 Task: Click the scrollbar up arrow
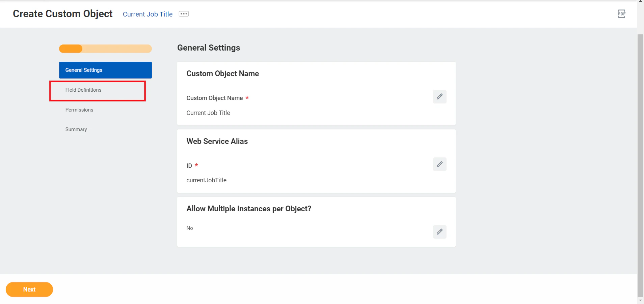pos(640,2)
